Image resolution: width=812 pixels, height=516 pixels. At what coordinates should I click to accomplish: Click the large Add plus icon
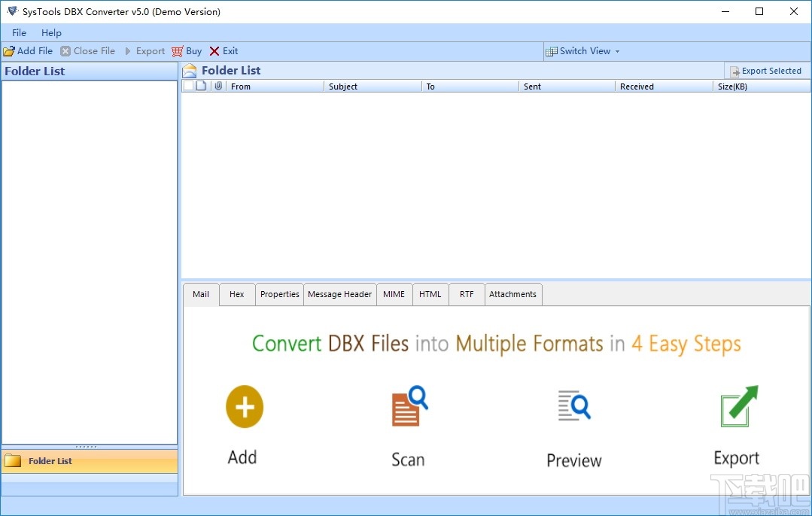[243, 406]
